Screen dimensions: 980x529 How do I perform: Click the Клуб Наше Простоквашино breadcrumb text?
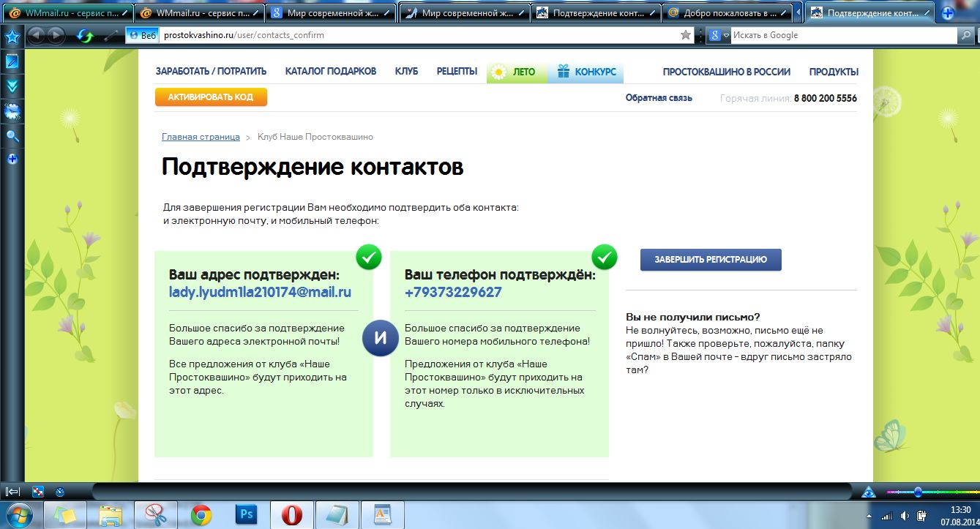point(315,137)
